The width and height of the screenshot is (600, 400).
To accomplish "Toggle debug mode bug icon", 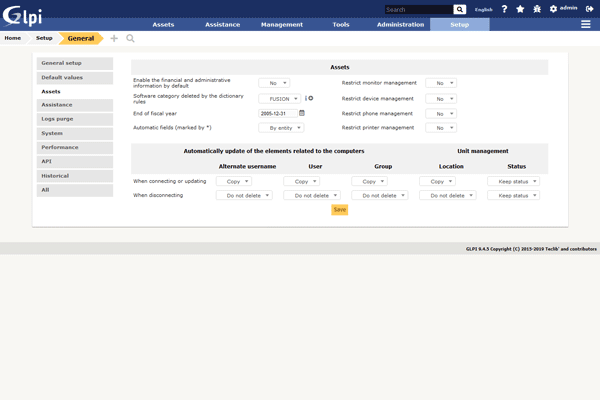I will point(536,9).
